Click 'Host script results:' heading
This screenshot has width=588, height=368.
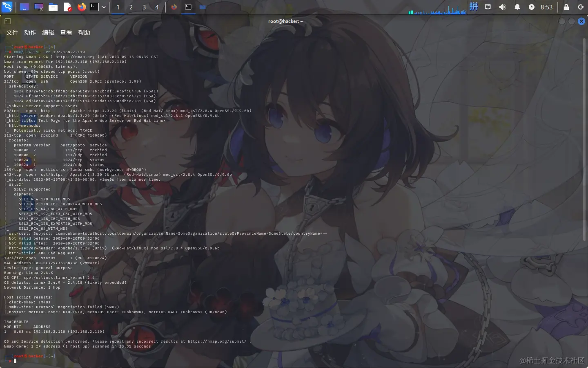tap(29, 297)
